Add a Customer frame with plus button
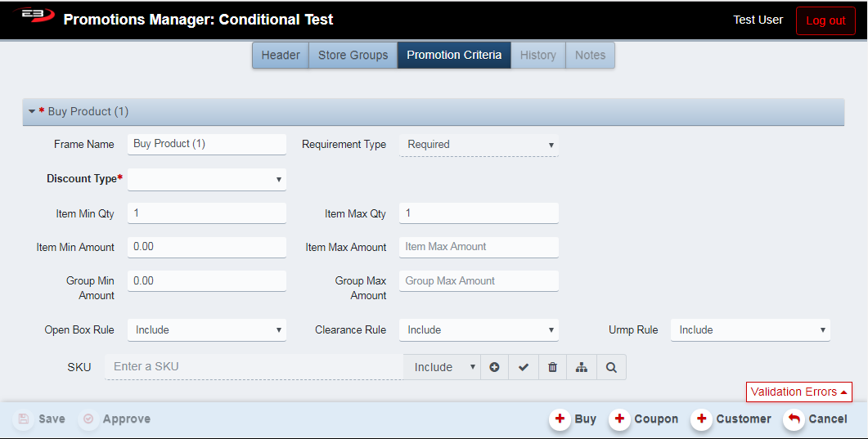The image size is (868, 439). click(731, 419)
